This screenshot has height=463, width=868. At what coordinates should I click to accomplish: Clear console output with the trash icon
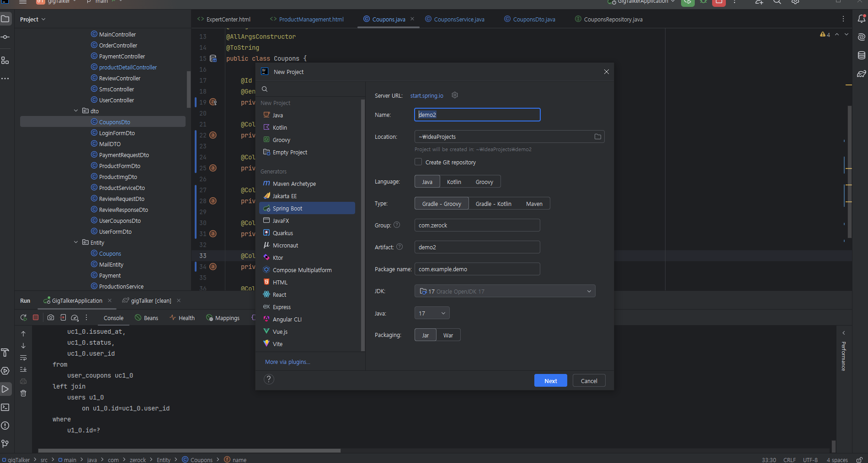(x=23, y=393)
